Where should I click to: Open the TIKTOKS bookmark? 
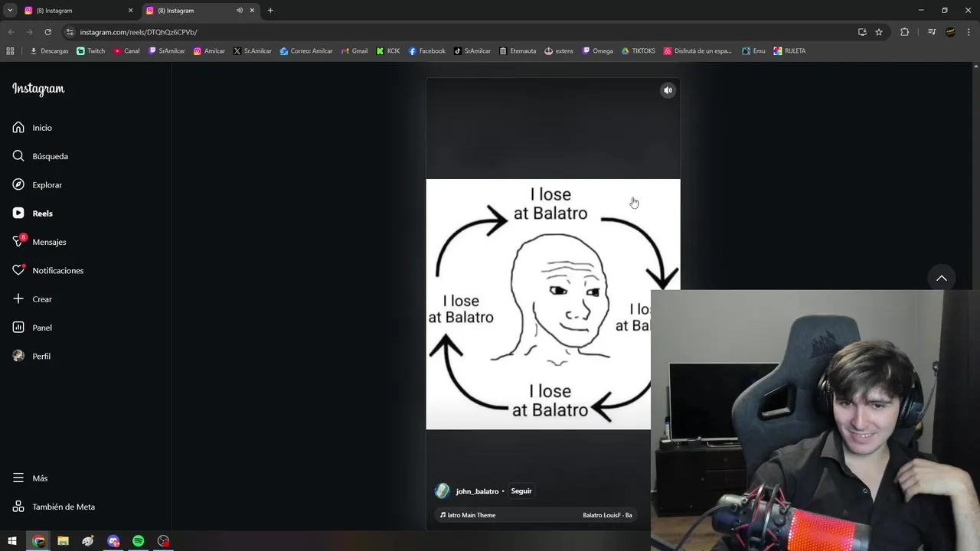coord(638,51)
